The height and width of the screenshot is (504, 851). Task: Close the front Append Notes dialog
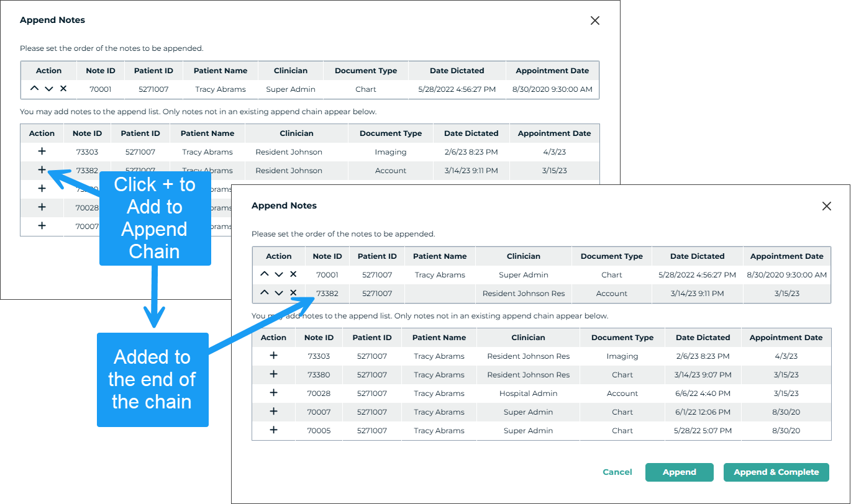(826, 206)
